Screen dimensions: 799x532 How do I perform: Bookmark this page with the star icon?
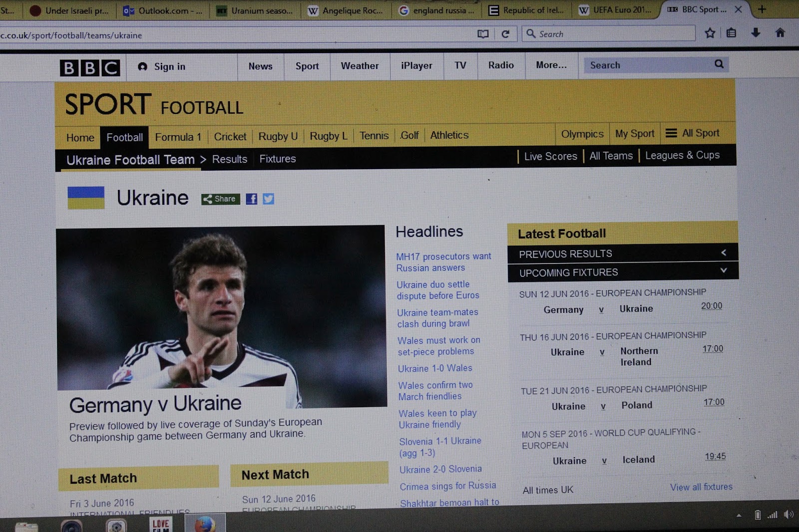[710, 33]
